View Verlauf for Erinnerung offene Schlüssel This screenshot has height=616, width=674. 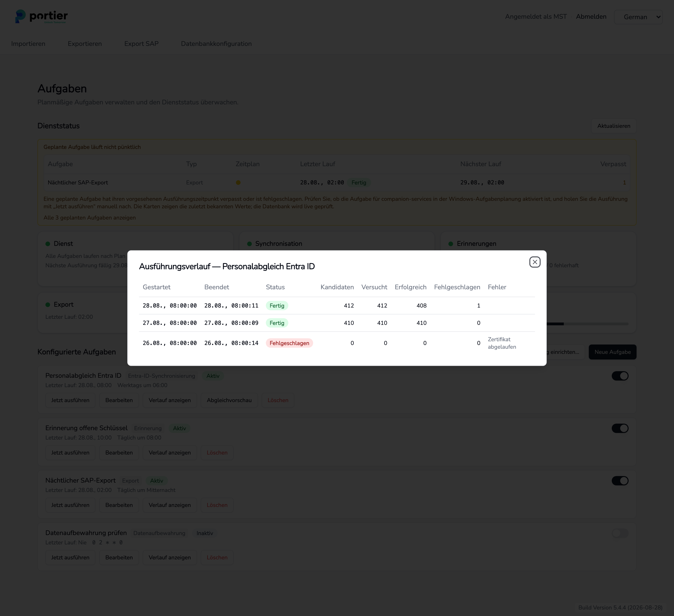pos(170,453)
